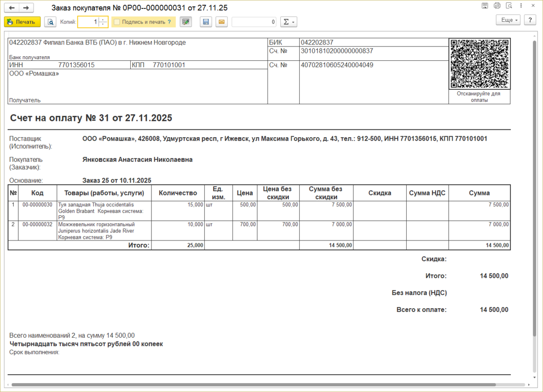This screenshot has width=543, height=392.
Task: Open the three-dot window menu
Action: click(x=521, y=6)
